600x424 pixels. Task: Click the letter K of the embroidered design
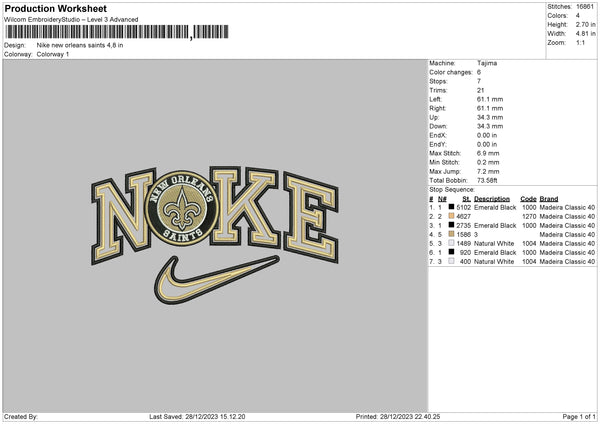245,207
